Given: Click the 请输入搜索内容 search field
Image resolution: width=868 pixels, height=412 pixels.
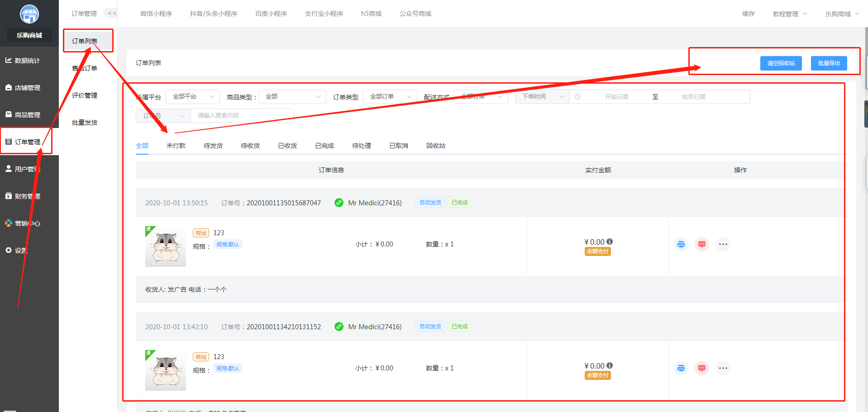Looking at the screenshot, I should pyautogui.click(x=243, y=116).
